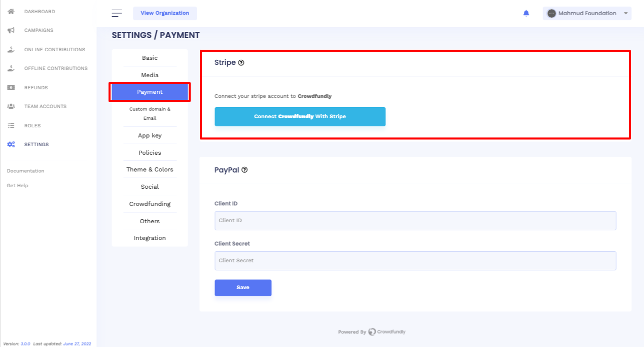The height and width of the screenshot is (347, 644).
Task: Click the Stripe help question icon
Action: click(241, 63)
